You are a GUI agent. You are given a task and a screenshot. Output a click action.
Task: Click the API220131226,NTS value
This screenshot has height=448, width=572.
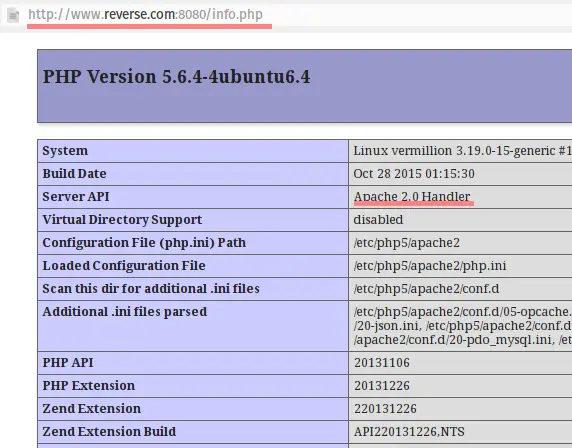[409, 432]
